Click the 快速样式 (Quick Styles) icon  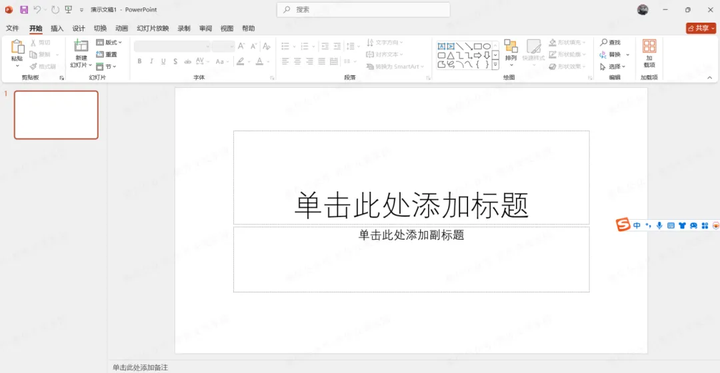[533, 46]
